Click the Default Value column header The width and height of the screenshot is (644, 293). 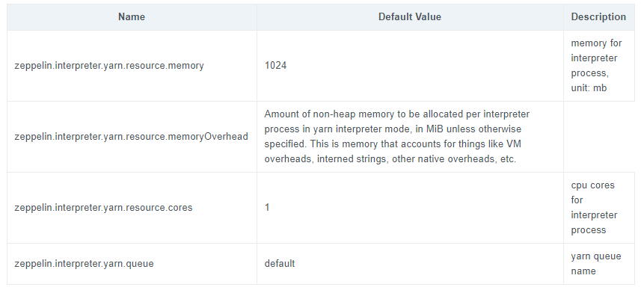coord(409,17)
